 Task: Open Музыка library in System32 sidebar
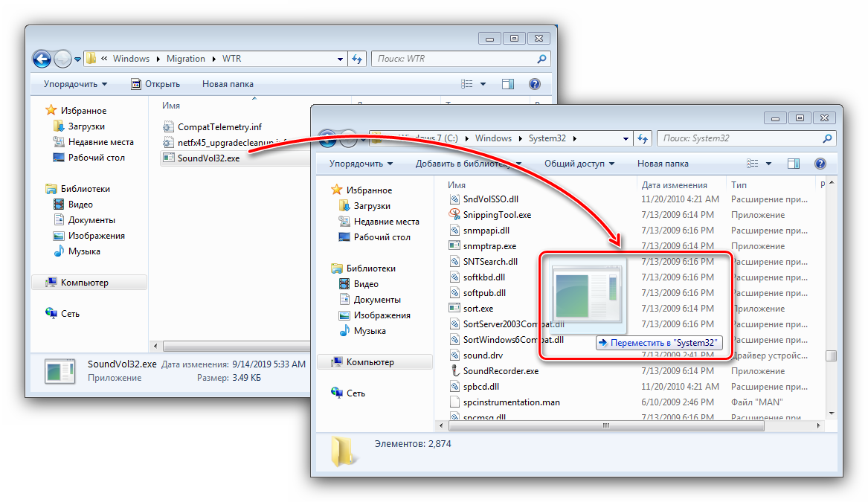(x=370, y=331)
